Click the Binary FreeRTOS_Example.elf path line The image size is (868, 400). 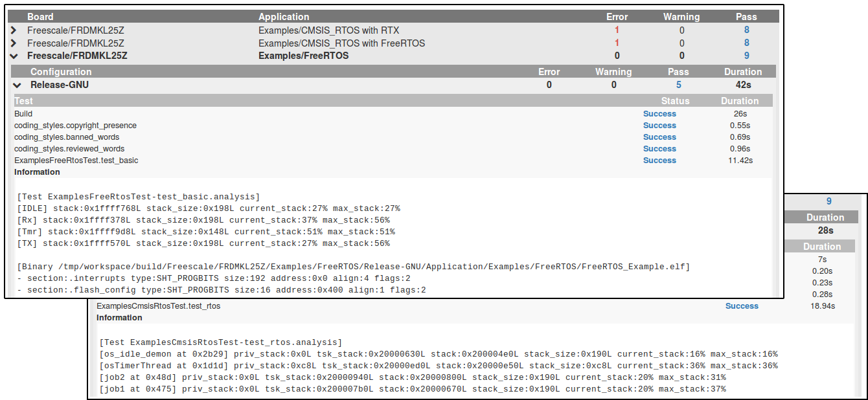click(354, 267)
